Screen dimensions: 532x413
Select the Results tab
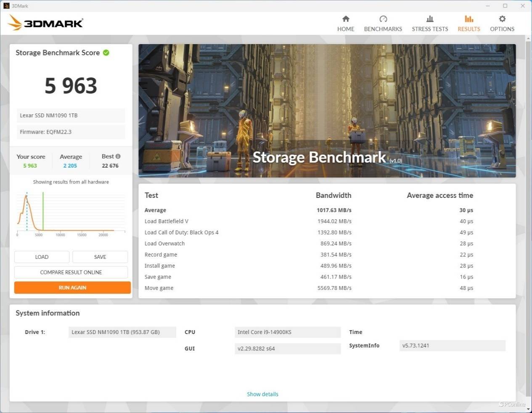[469, 24]
